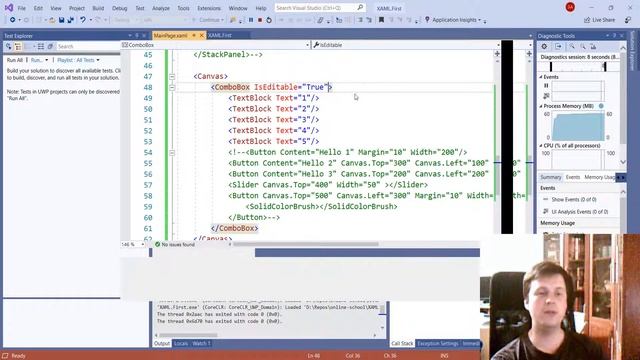640x360 pixels.
Task: Click the user account avatar
Action: pyautogui.click(x=570, y=7)
